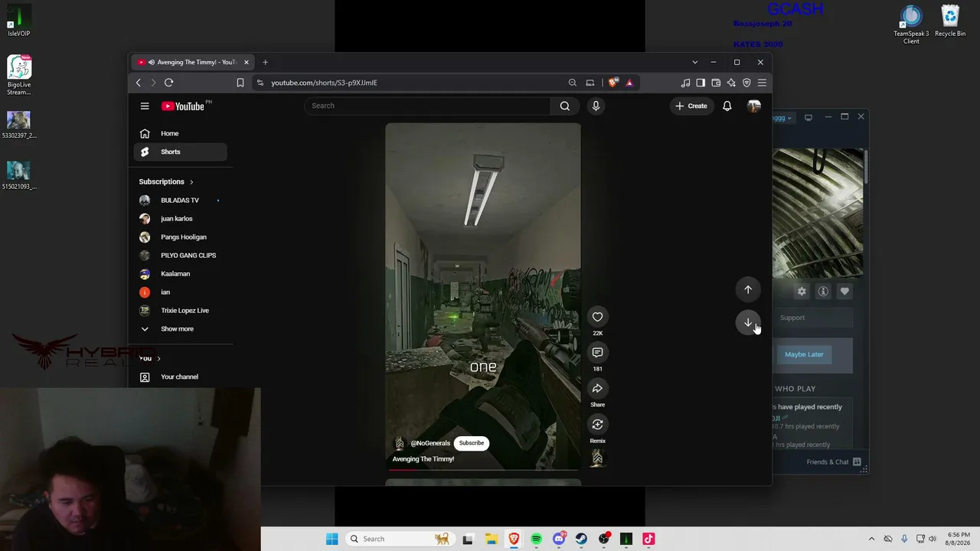Favorite the game in Steam with heart
This screenshot has width=980, height=551.
[844, 291]
